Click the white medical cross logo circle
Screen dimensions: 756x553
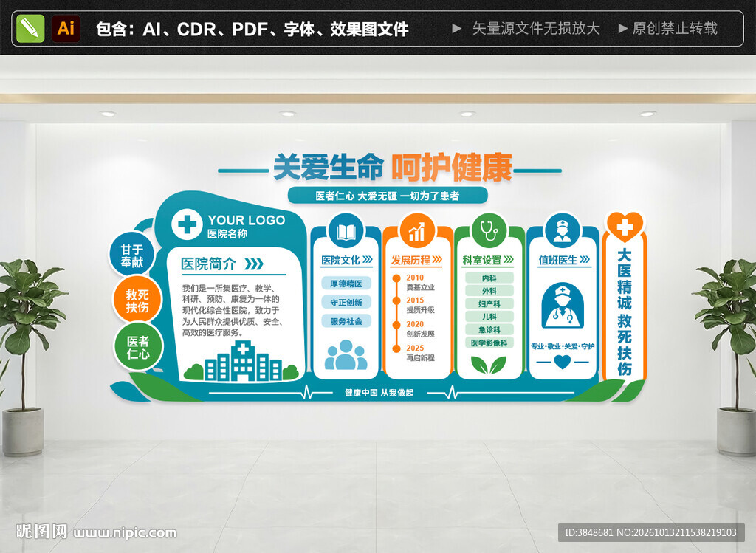click(x=187, y=224)
